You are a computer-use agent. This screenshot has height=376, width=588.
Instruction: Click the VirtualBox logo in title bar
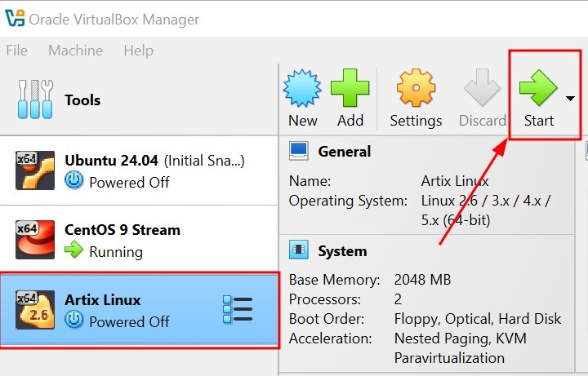(x=14, y=19)
